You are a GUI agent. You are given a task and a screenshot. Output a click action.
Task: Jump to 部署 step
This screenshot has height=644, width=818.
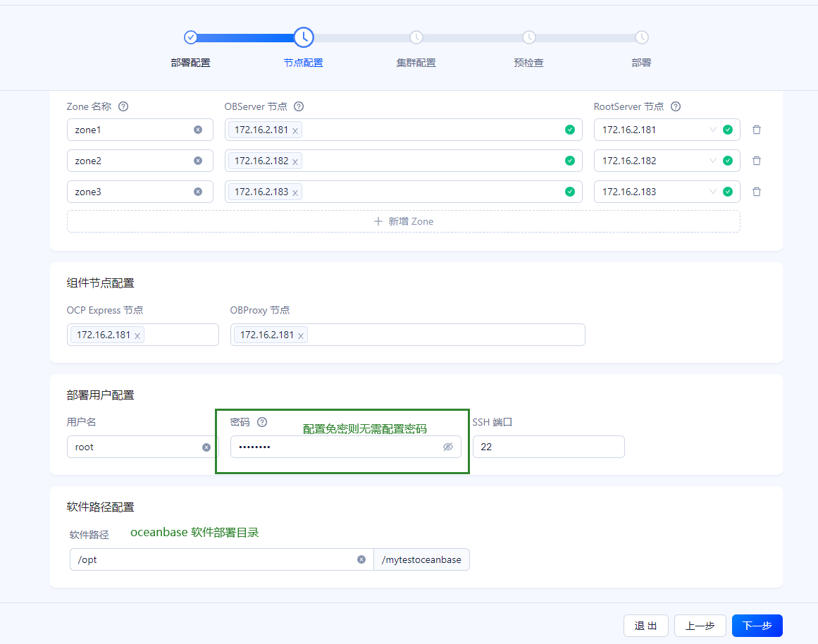point(641,63)
